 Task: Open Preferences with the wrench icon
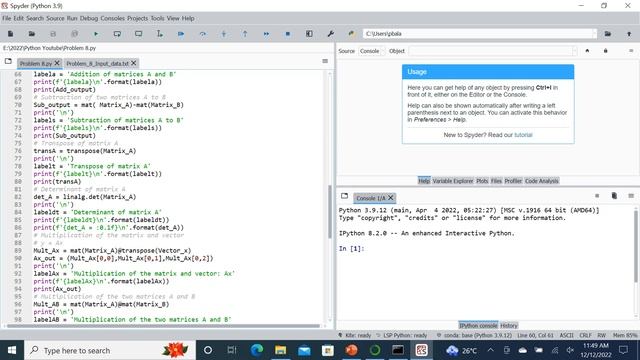[x=331, y=34]
